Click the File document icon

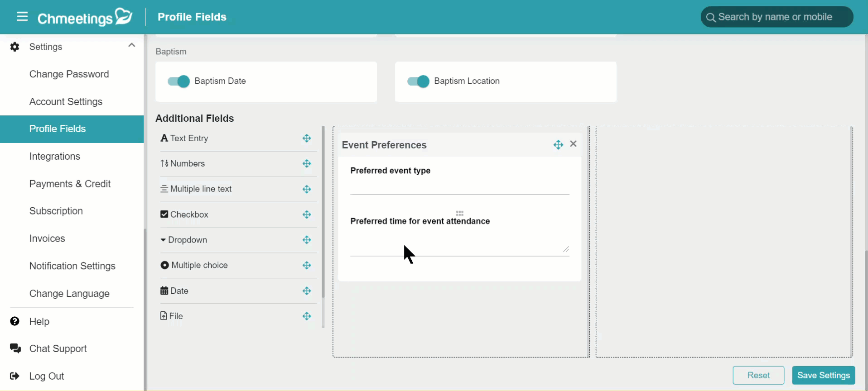(x=164, y=316)
